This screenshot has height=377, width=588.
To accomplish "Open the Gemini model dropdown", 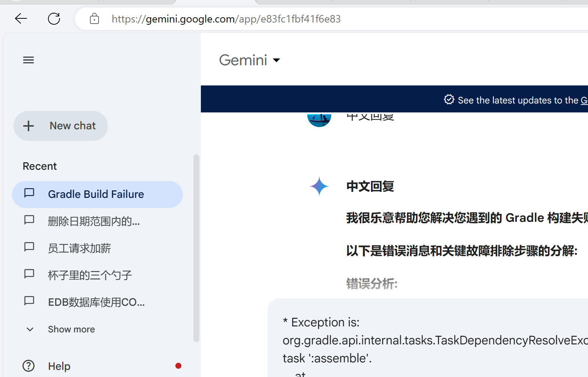I will (250, 60).
